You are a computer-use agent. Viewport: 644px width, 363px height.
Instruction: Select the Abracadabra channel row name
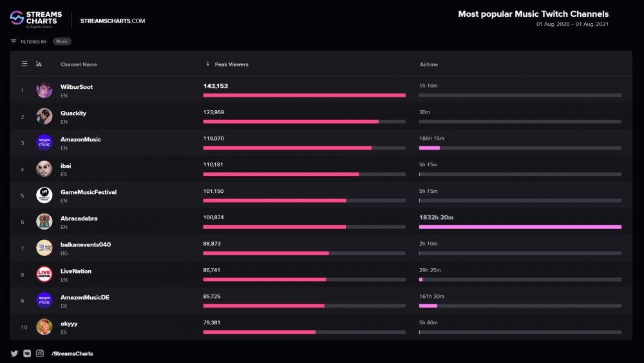tap(79, 219)
